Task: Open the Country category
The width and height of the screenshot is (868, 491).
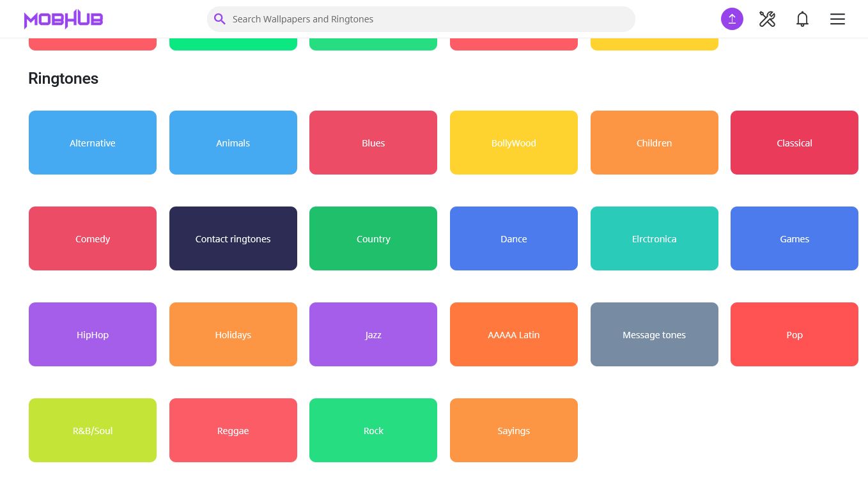Action: pyautogui.click(x=373, y=238)
